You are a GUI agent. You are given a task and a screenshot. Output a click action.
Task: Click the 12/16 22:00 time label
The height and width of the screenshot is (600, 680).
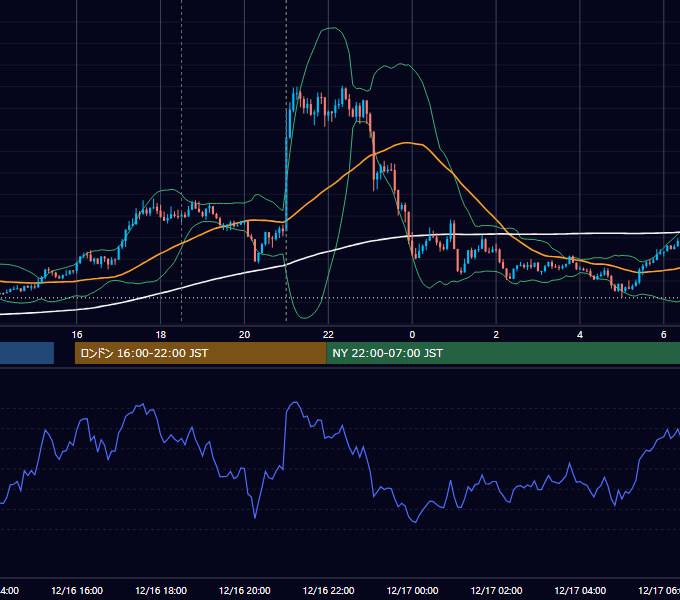coord(328,590)
